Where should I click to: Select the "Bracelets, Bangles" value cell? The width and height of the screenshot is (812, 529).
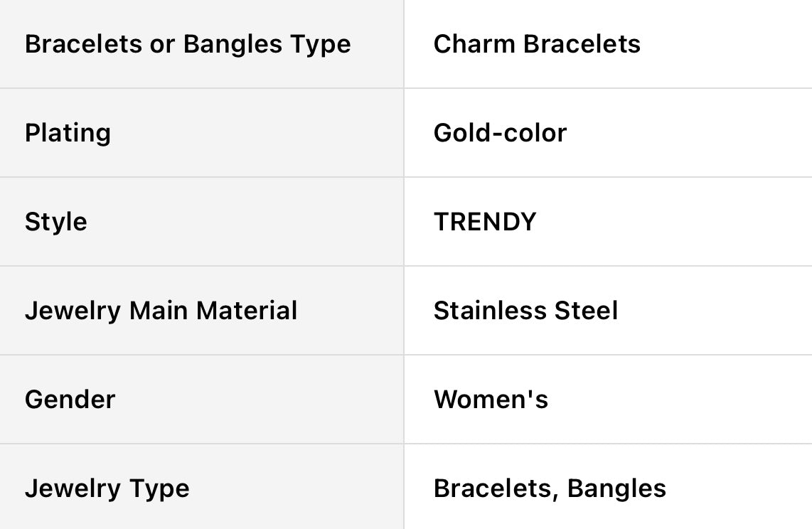click(550, 488)
